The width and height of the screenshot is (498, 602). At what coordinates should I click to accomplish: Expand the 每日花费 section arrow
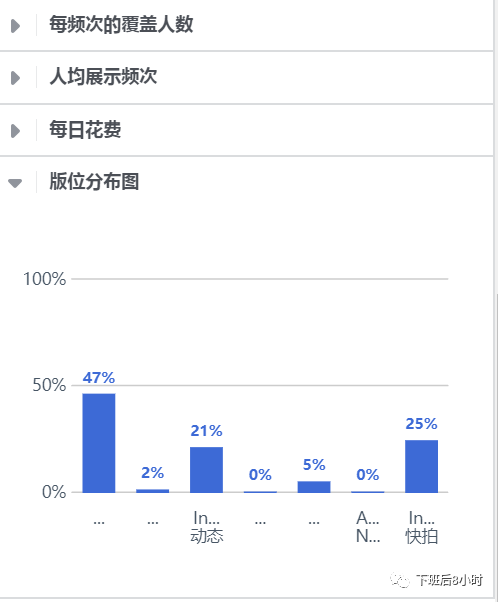pyautogui.click(x=15, y=131)
